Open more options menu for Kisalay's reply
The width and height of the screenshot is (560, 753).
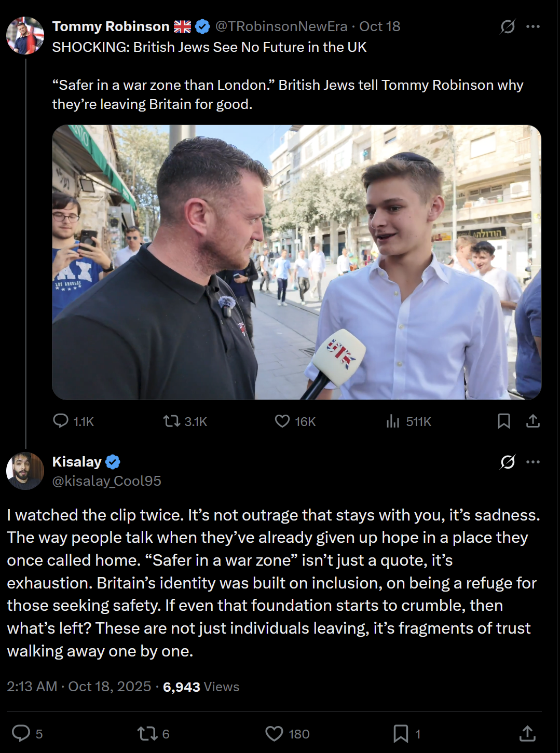tap(533, 462)
